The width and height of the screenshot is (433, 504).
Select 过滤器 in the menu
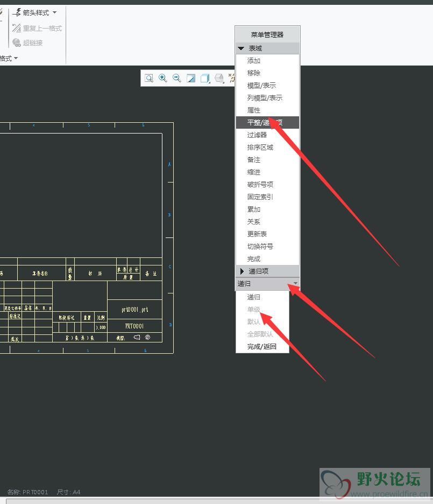click(257, 135)
